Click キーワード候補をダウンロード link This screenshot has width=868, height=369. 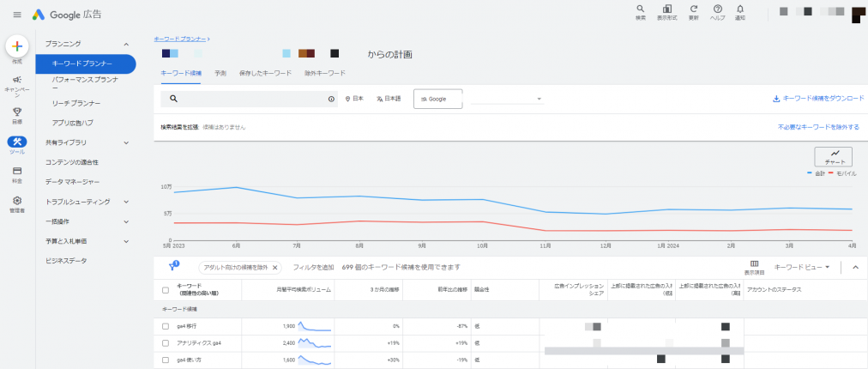click(x=818, y=99)
